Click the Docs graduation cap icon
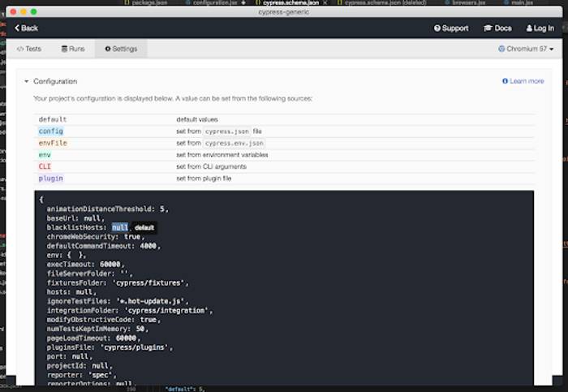Viewport: 568px width, 392px height. click(488, 28)
